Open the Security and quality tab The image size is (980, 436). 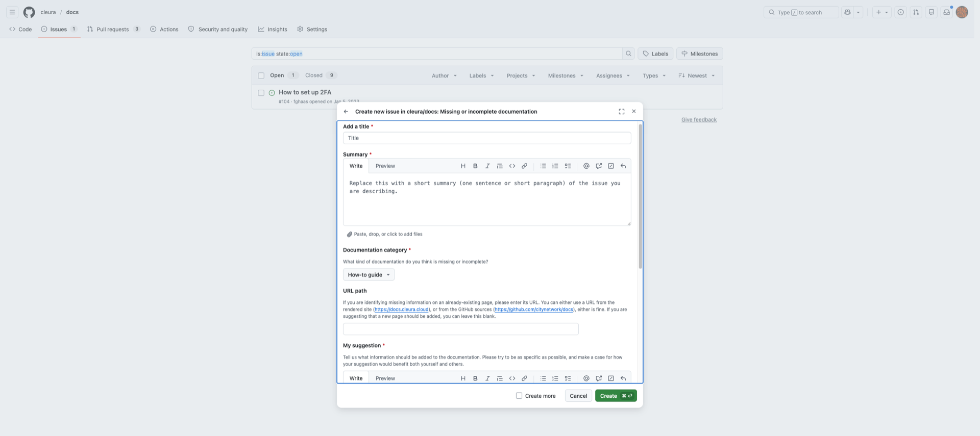pos(218,29)
